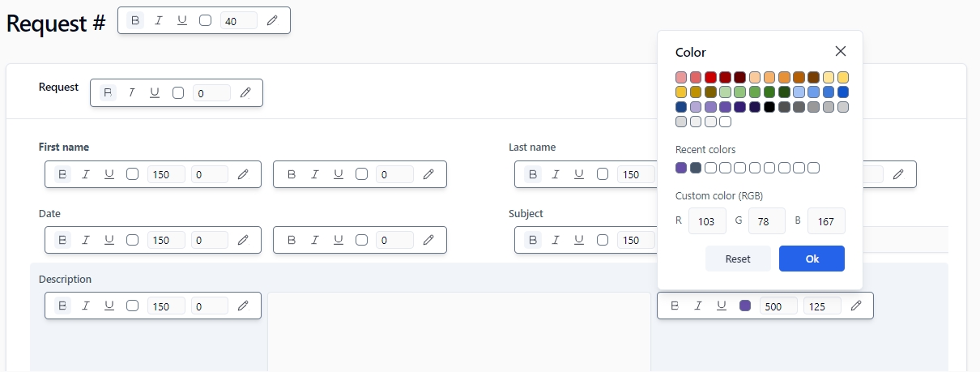The height and width of the screenshot is (372, 980).
Task: Click color box in First name label toolbar
Action: (x=133, y=173)
